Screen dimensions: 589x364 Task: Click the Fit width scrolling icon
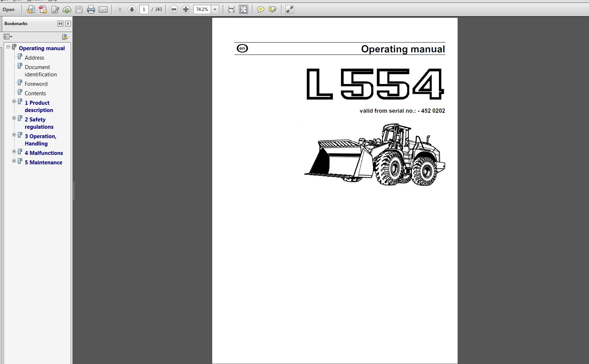click(x=232, y=9)
